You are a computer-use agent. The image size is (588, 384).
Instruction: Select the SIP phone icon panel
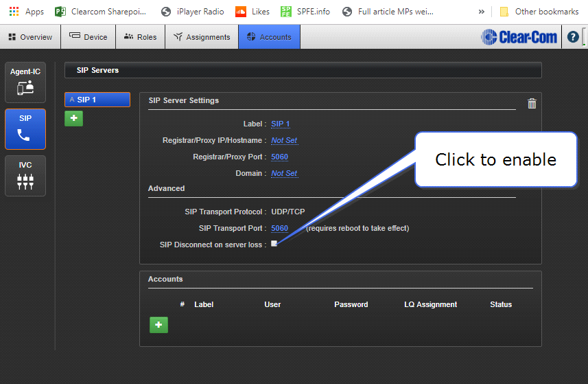pyautogui.click(x=25, y=128)
